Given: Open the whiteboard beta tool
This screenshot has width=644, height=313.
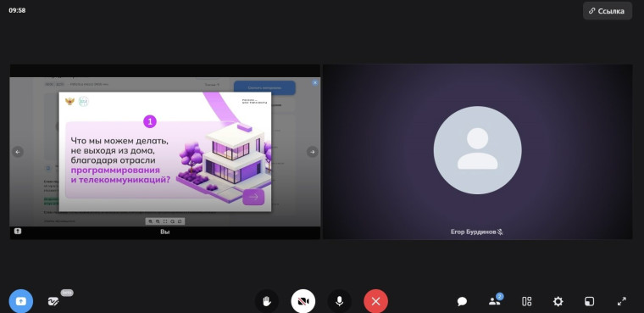Looking at the screenshot, I should pos(53,301).
